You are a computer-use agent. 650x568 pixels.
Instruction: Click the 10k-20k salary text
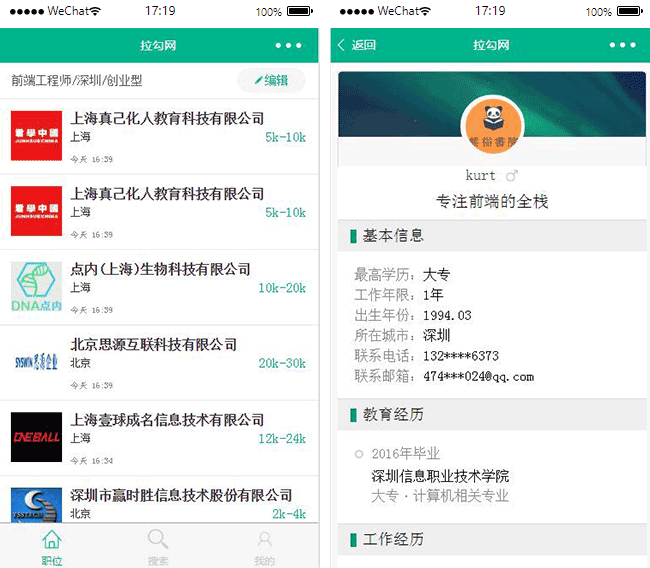[x=282, y=288]
